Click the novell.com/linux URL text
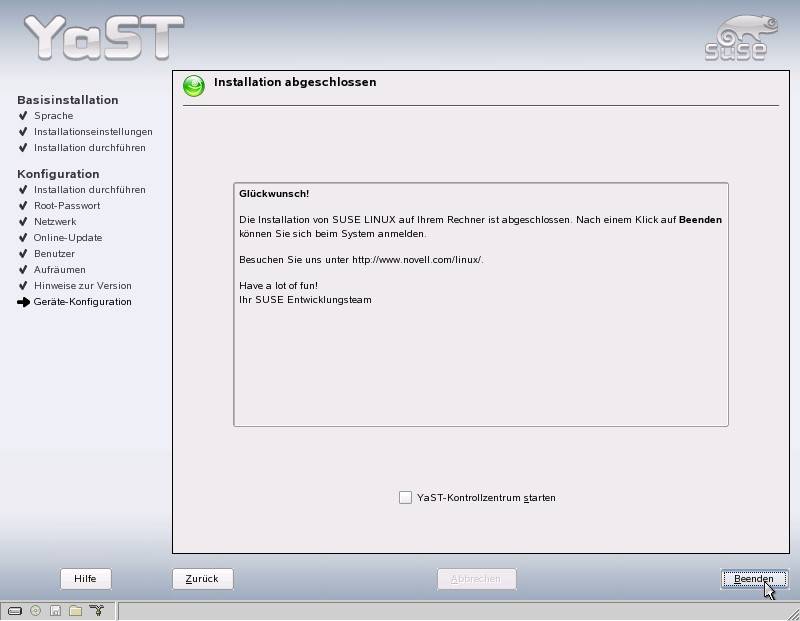 click(x=416, y=260)
